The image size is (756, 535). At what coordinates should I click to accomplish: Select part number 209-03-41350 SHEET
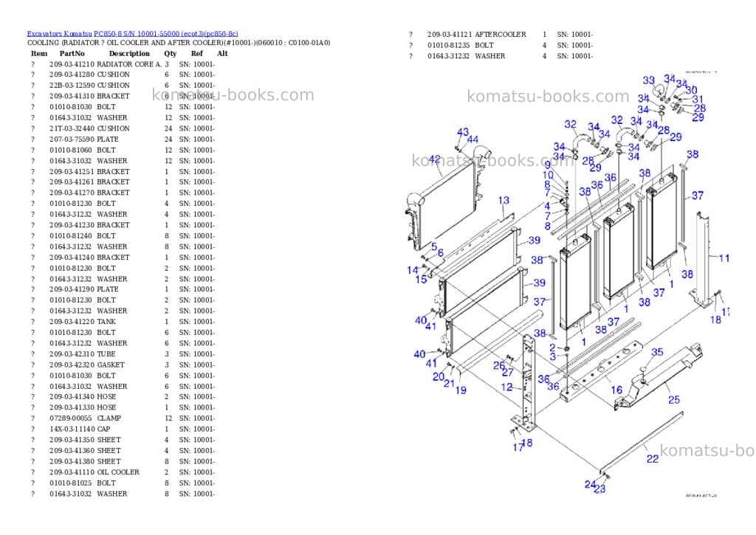(x=72, y=440)
